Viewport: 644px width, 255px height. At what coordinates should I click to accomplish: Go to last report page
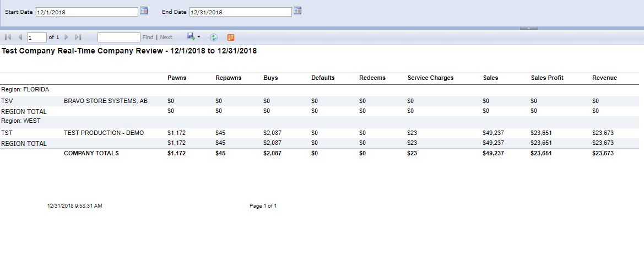click(x=78, y=37)
